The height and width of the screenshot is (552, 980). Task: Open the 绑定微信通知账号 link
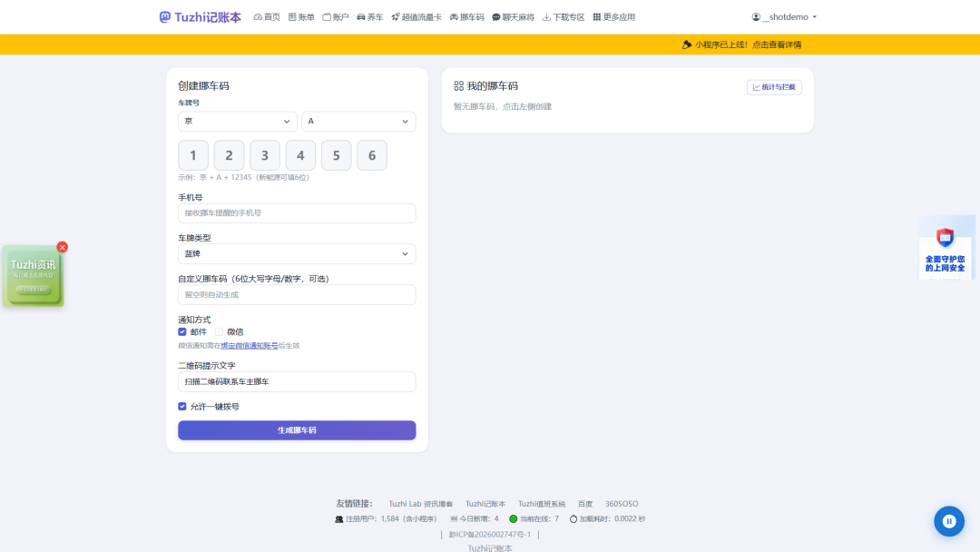coord(250,346)
